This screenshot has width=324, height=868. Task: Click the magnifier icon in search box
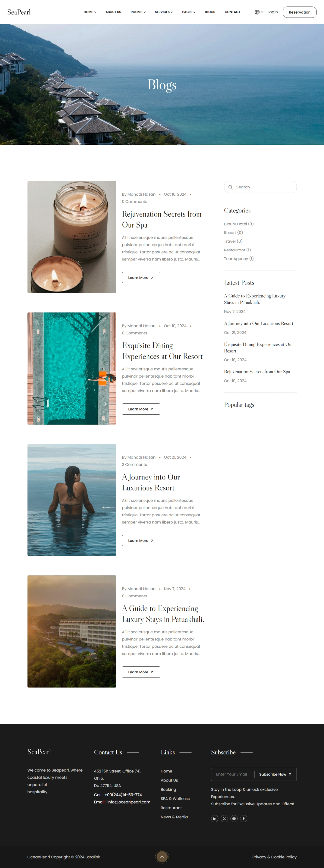(230, 187)
